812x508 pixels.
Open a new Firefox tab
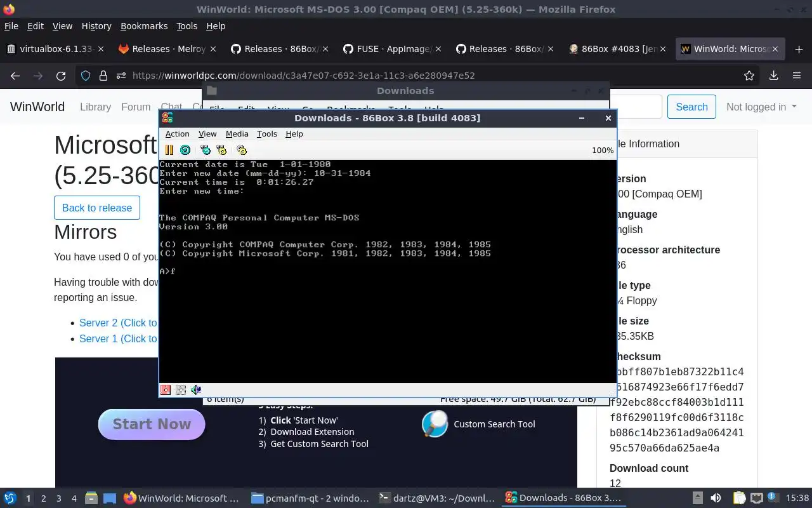click(x=799, y=49)
